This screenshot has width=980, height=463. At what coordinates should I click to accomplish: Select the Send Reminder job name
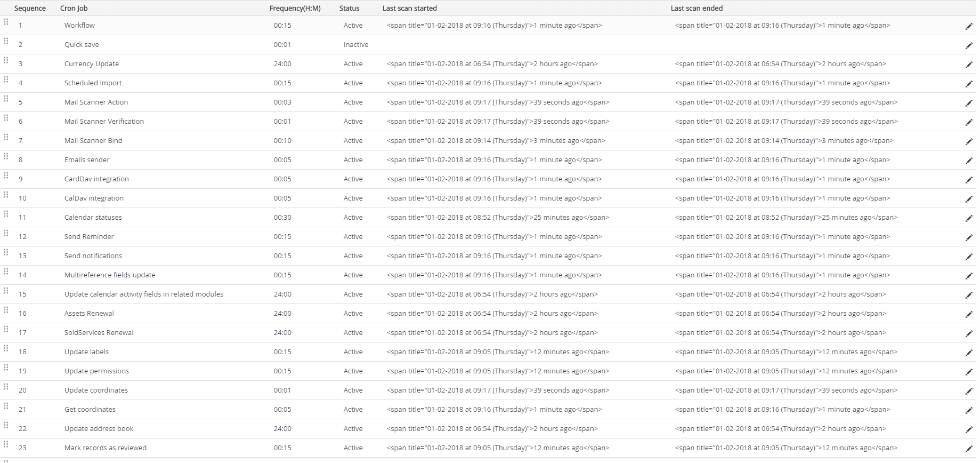tap(89, 237)
